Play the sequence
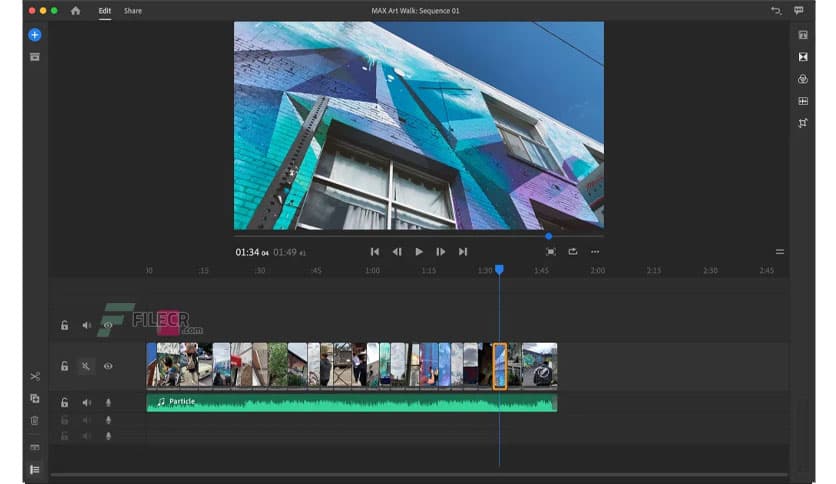The height and width of the screenshot is (484, 836). [x=419, y=252]
